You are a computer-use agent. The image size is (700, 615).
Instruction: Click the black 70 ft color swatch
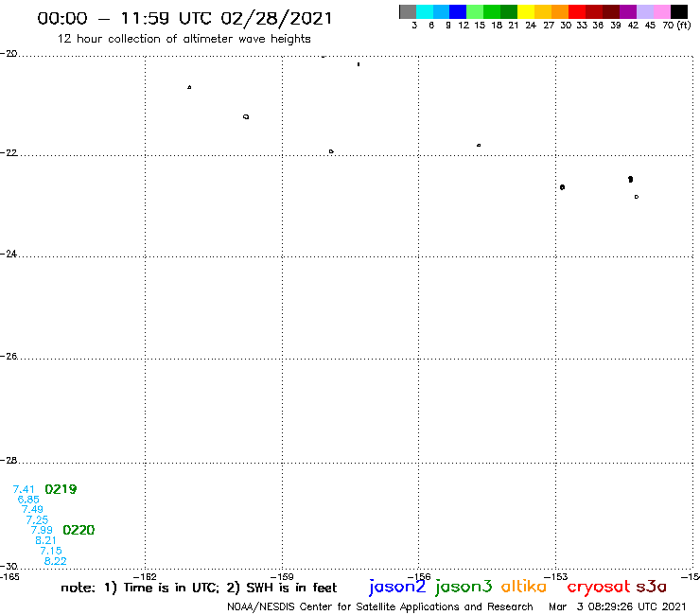coord(679,11)
